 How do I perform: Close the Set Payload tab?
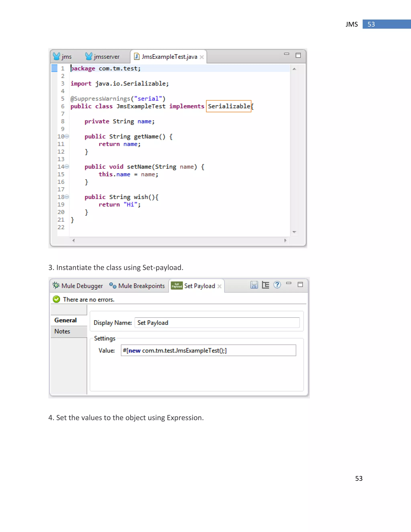click(219, 286)
